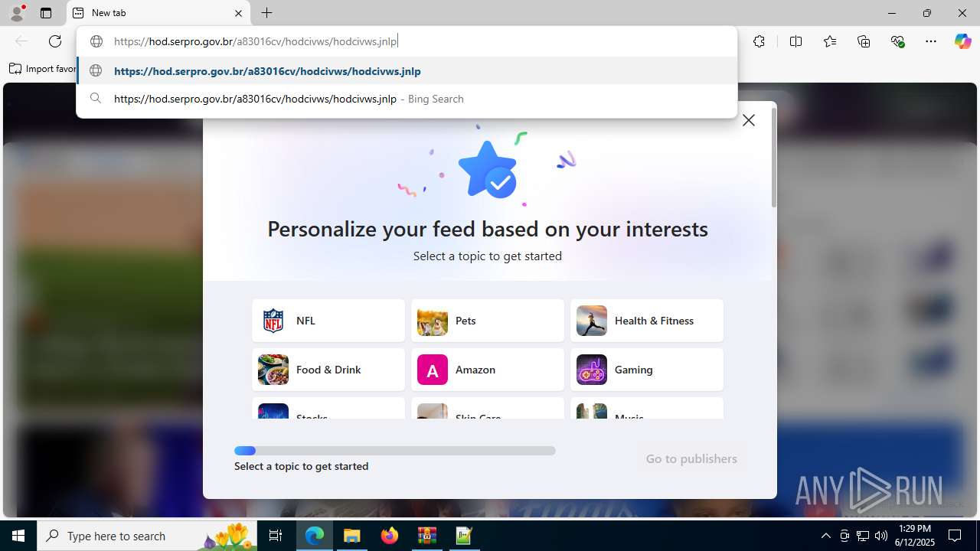Click the volume tray icon
Screen dimensions: 980x551
[881, 536]
